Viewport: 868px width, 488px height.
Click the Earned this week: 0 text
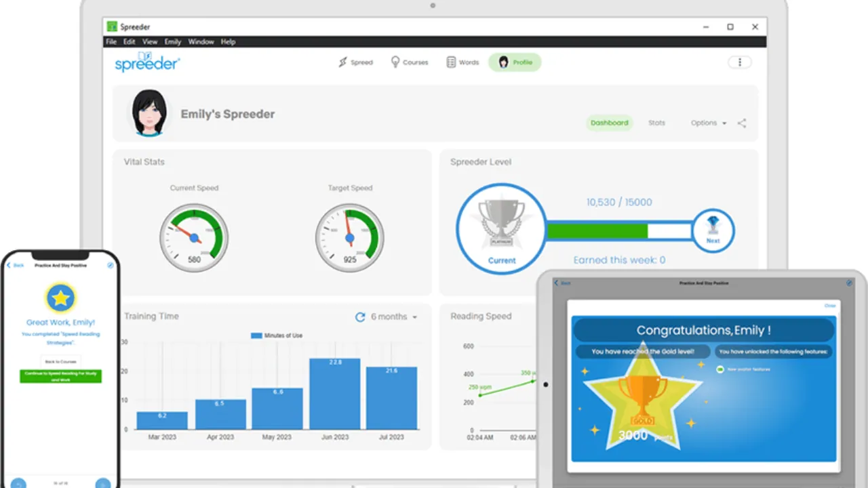click(619, 260)
